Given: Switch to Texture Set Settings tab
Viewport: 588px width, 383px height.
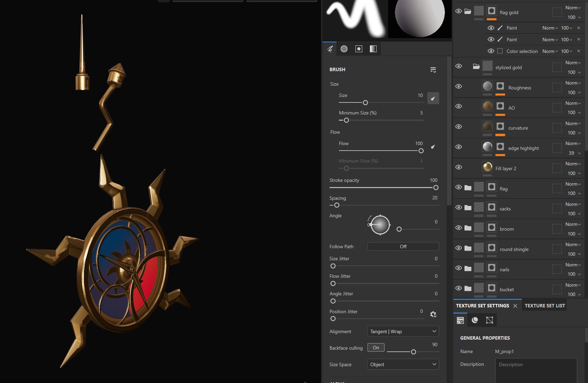Looking at the screenshot, I should (482, 306).
